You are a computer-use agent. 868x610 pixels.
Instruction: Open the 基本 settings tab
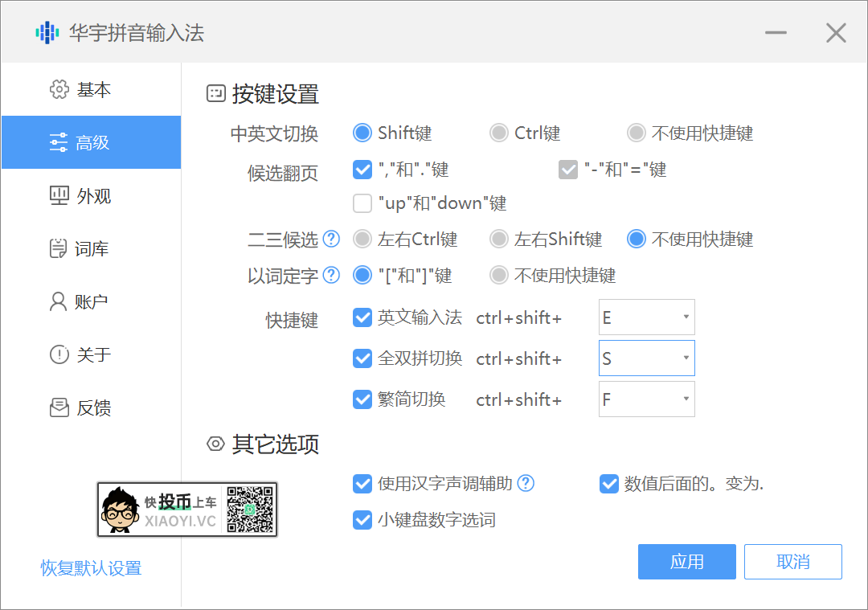click(x=92, y=89)
